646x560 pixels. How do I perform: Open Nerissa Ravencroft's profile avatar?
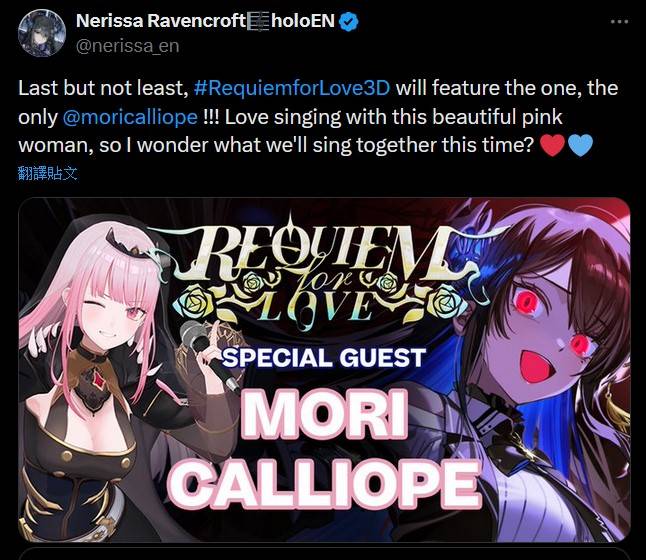coord(42,33)
